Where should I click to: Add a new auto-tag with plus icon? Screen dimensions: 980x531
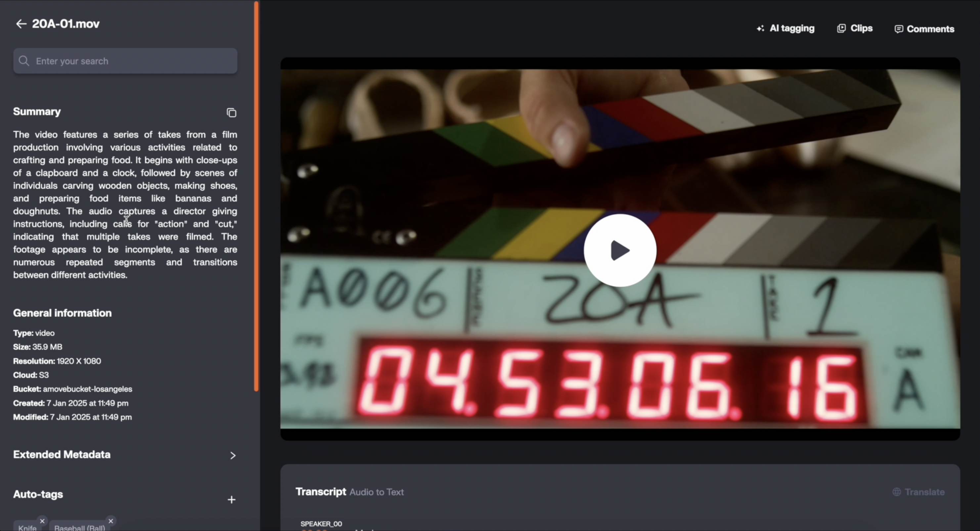pos(231,500)
